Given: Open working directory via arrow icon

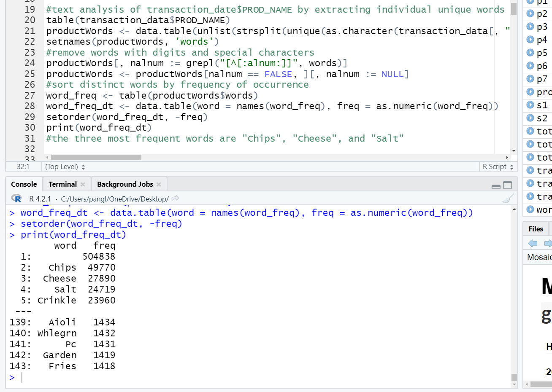Looking at the screenshot, I should point(176,199).
